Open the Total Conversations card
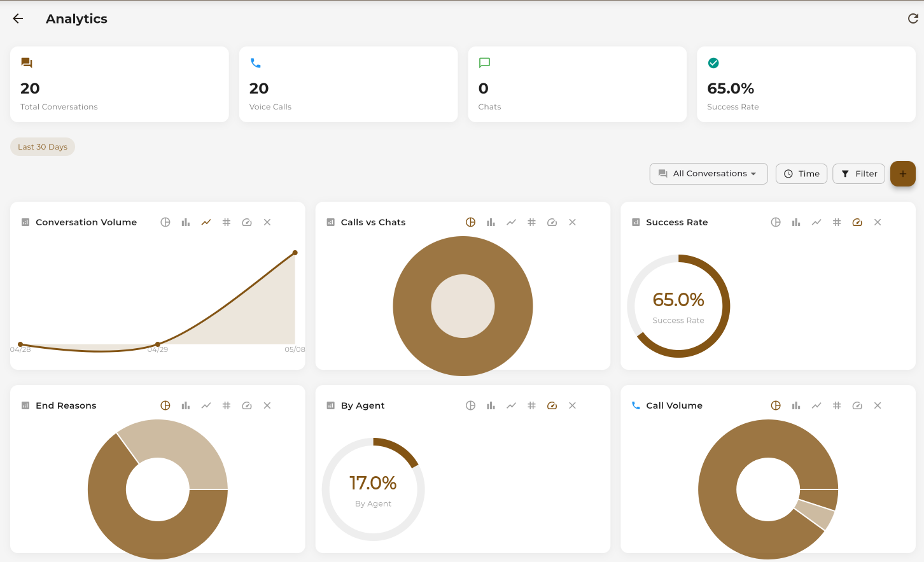924x562 pixels. [120, 84]
